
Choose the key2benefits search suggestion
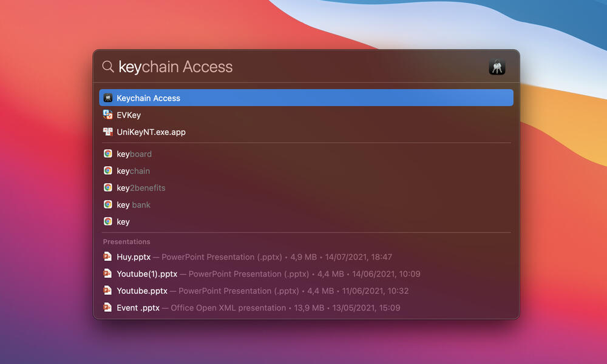tap(306, 187)
